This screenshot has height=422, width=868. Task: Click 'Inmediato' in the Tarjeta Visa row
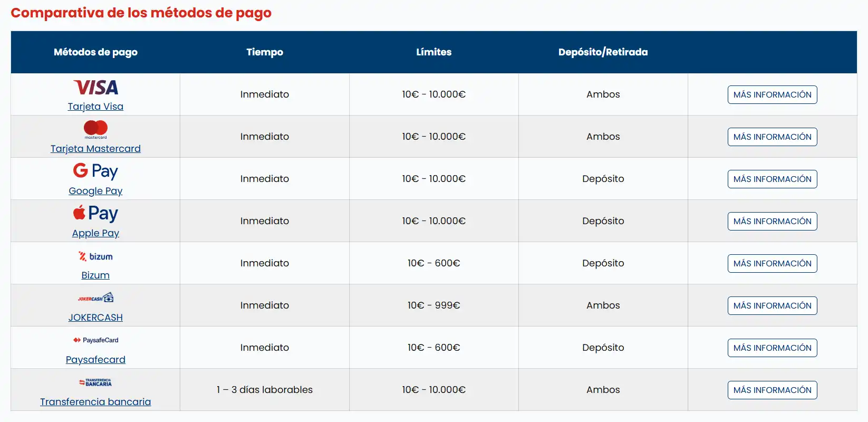(x=265, y=94)
